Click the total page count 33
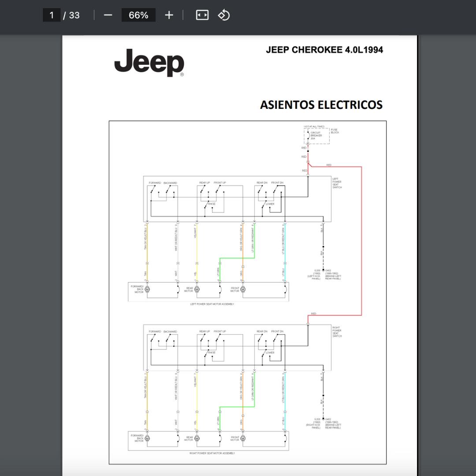This screenshot has width=476, height=476. (x=74, y=15)
